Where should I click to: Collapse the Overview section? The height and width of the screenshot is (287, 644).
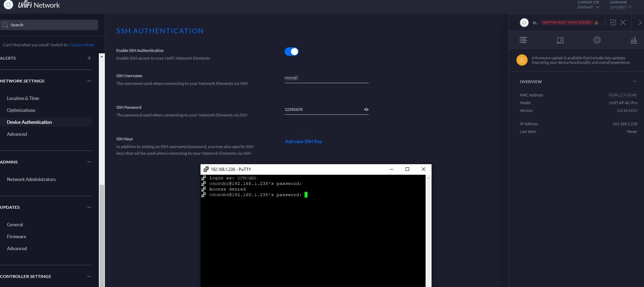[634, 81]
